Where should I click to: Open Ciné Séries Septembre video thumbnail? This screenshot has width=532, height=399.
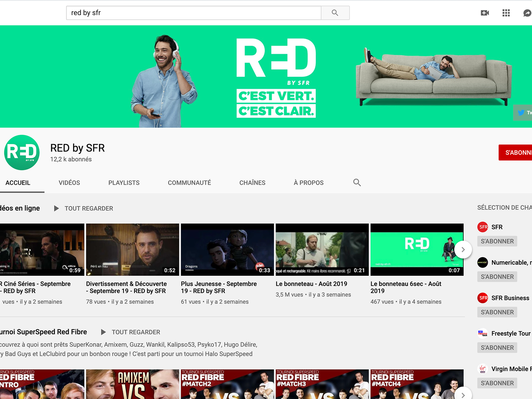pos(42,249)
